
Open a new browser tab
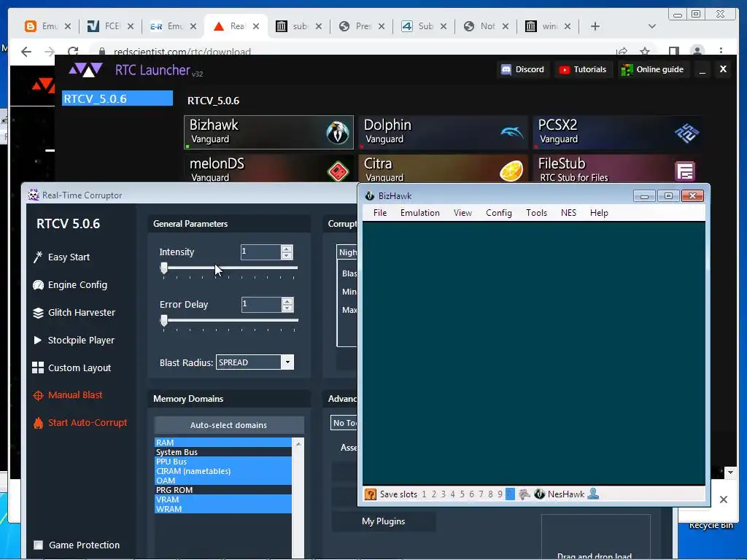595,26
